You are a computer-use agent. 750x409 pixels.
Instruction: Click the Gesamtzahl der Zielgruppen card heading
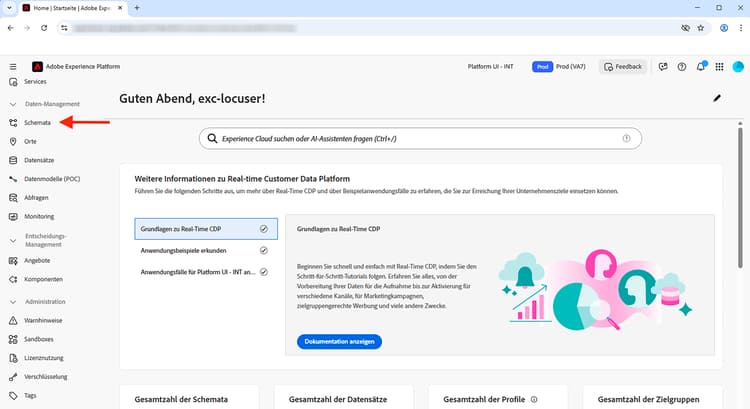(x=648, y=399)
